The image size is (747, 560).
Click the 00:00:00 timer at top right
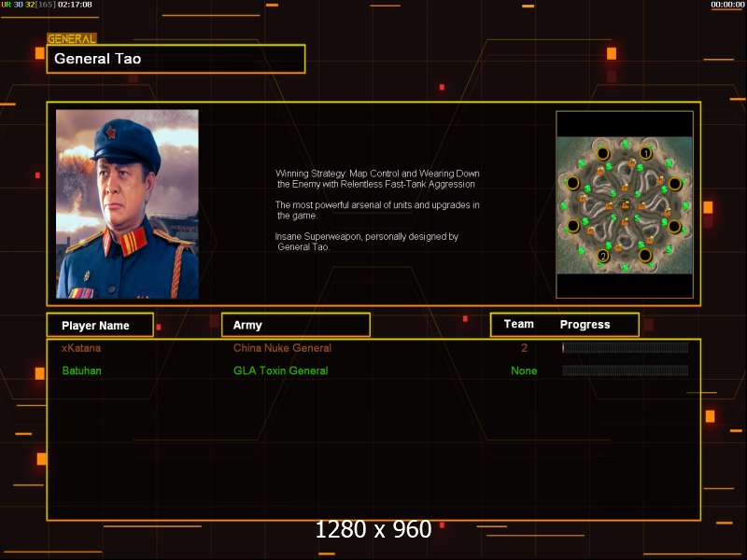tap(727, 5)
